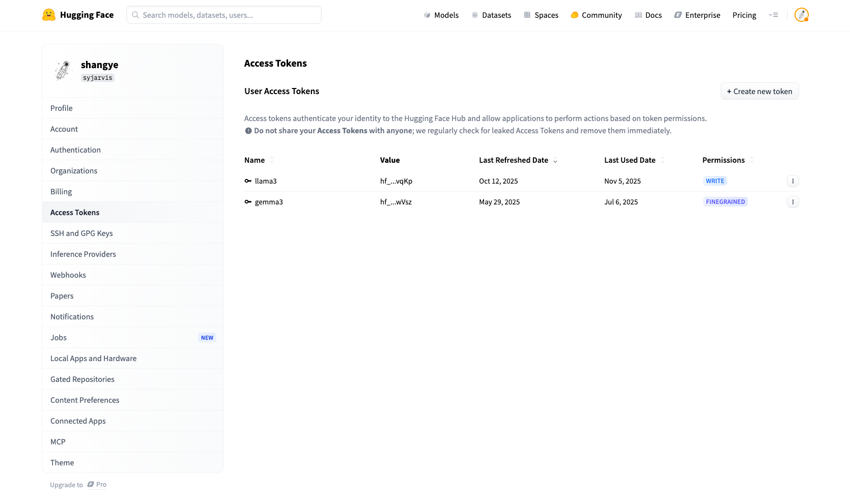850x504 pixels.
Task: Open the three-dot menu for gemma3 token
Action: (x=793, y=202)
